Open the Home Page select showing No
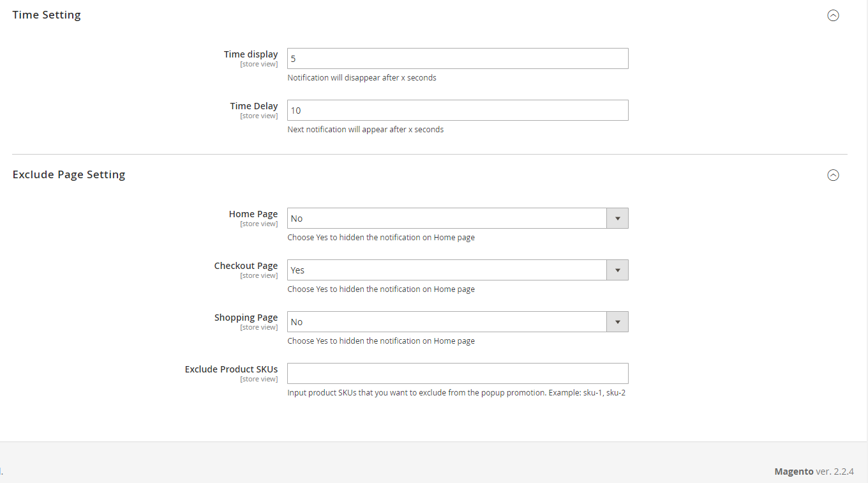868x483 pixels. tap(447, 218)
